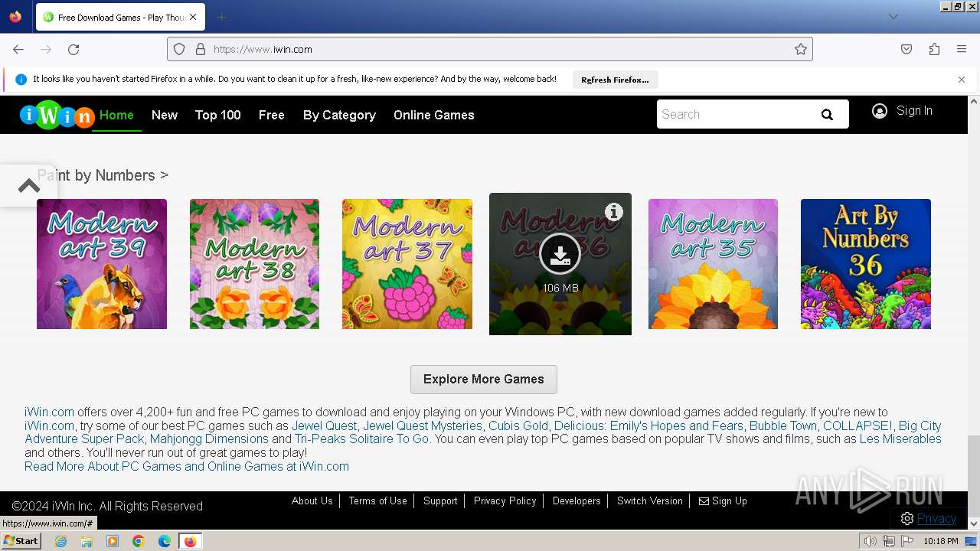Image resolution: width=980 pixels, height=551 pixels.
Task: Open the Firefox extensions icon
Action: [934, 49]
